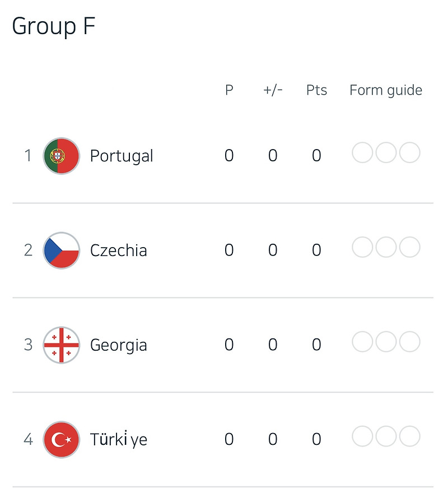Select Czechia's last form guide circle

(x=409, y=247)
